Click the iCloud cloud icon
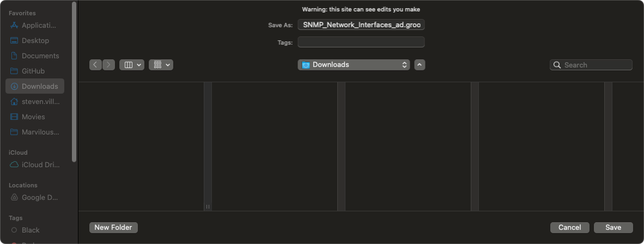The height and width of the screenshot is (244, 644). pyautogui.click(x=14, y=164)
